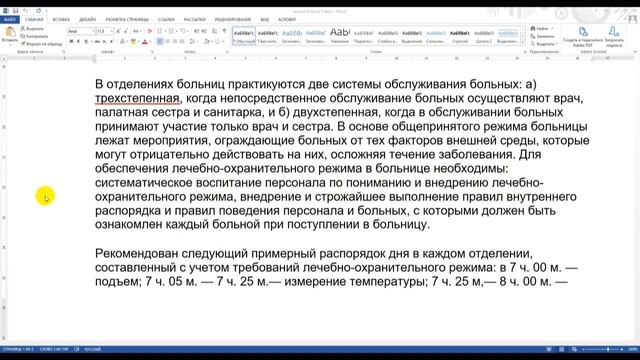Viewport: 640px width, 360px height.
Task: Open the Change Case (Aa) dropdown
Action: (x=136, y=31)
